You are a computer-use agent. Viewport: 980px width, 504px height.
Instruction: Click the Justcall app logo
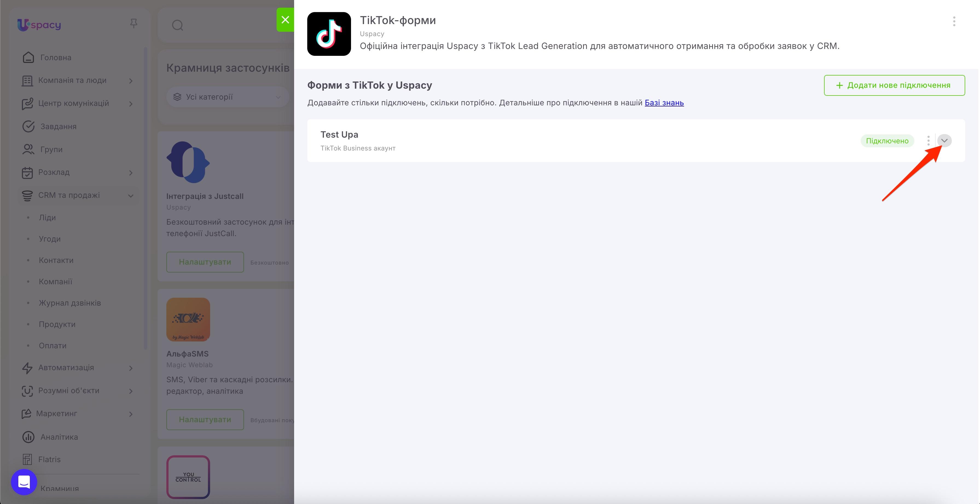188,162
